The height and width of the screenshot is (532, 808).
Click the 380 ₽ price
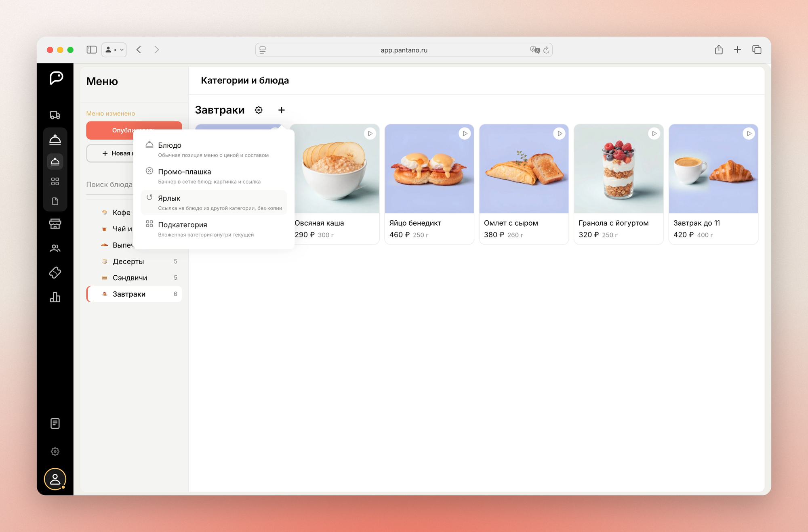(x=494, y=235)
